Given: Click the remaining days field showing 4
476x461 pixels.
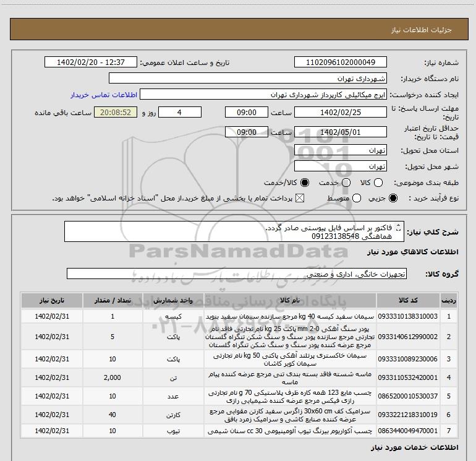Looking at the screenshot, I should pyautogui.click(x=180, y=112).
